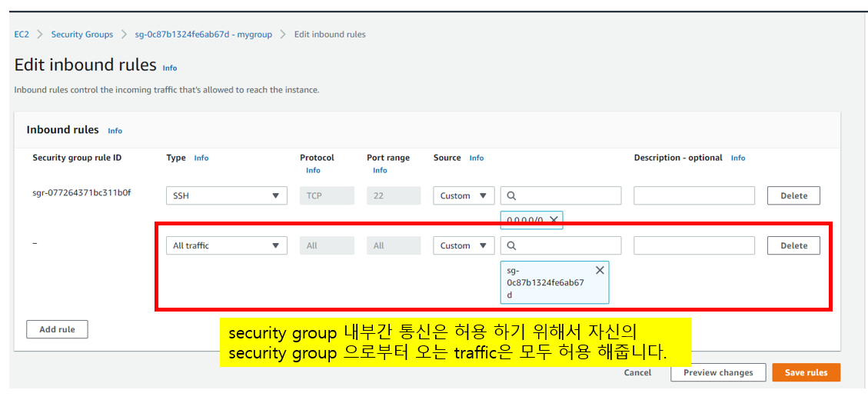Screen dimensions: 868x400
Task: Delete the SSH inbound rule
Action: click(793, 195)
